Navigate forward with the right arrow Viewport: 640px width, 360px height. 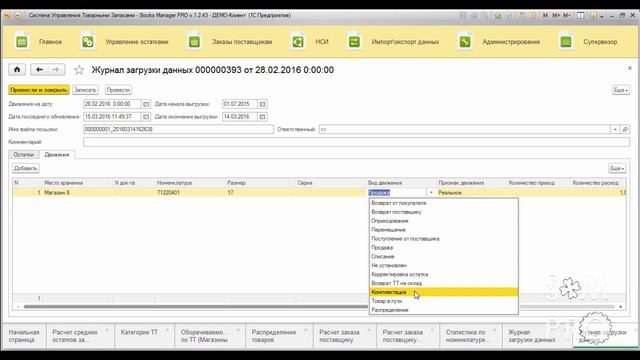point(56,69)
